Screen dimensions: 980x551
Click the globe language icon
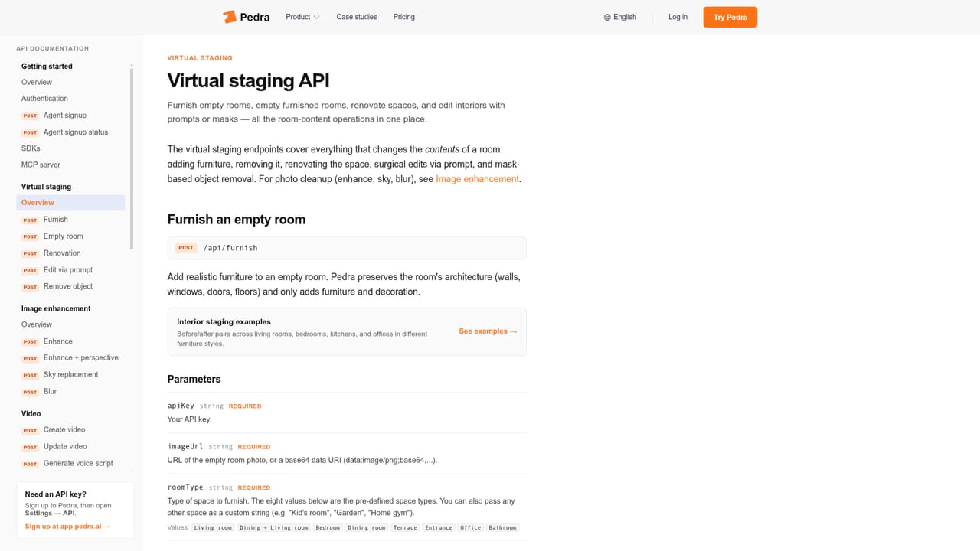click(x=607, y=17)
